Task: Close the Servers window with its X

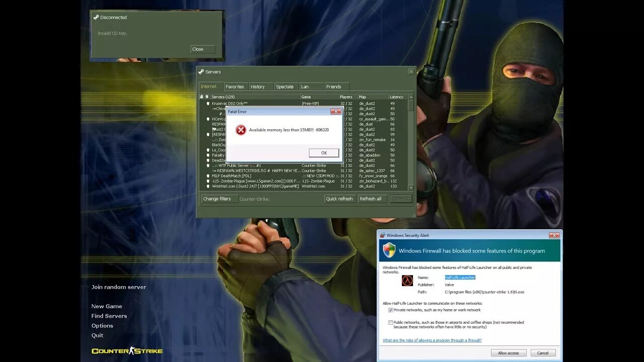Action: pos(411,72)
